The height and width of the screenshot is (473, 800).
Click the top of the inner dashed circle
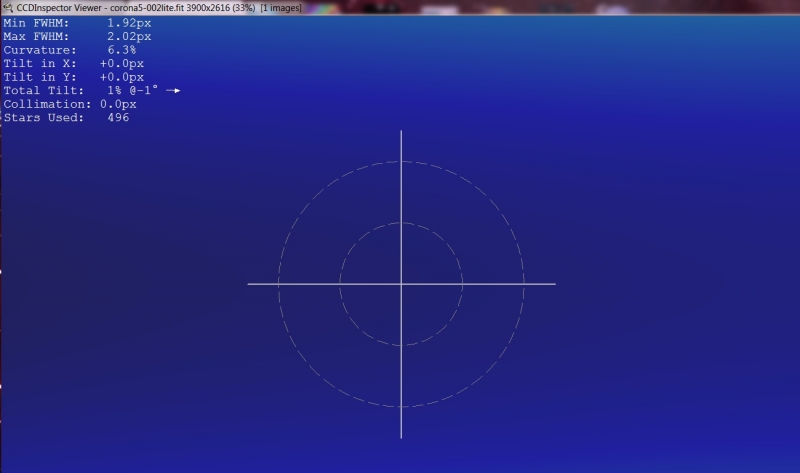(401, 223)
